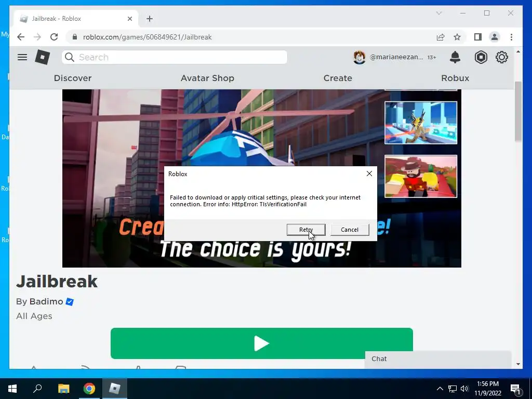Open a new Chrome tab
This screenshot has height=399, width=532.
150,19
